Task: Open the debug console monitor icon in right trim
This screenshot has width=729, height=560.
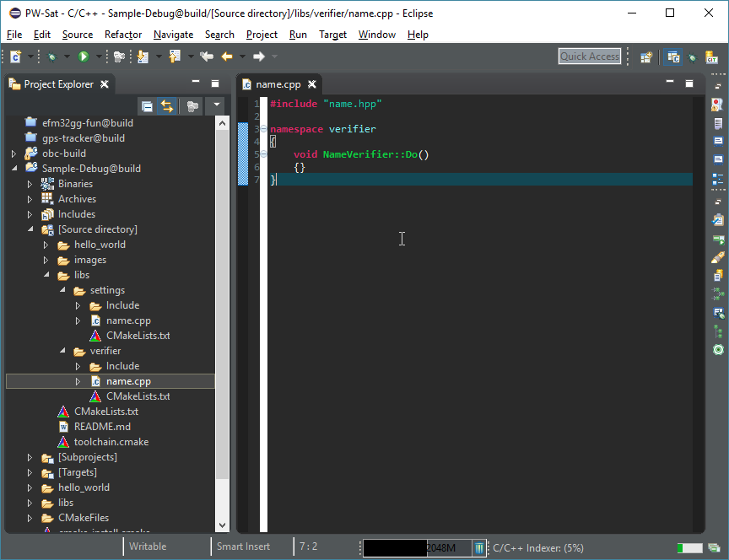Action: (718, 313)
